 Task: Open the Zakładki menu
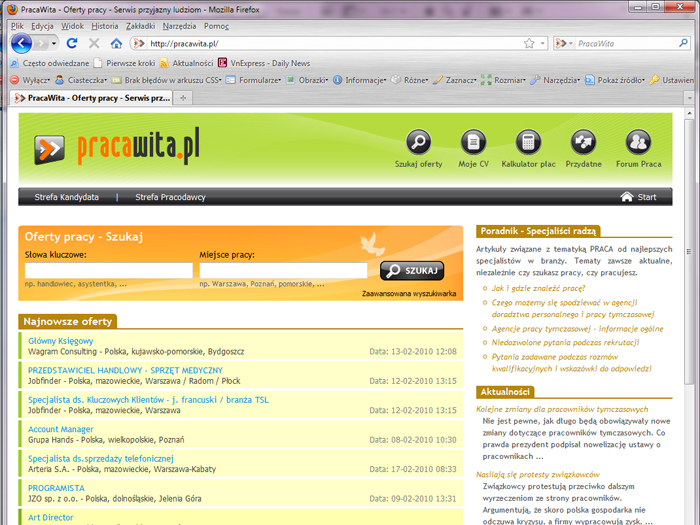(x=140, y=26)
